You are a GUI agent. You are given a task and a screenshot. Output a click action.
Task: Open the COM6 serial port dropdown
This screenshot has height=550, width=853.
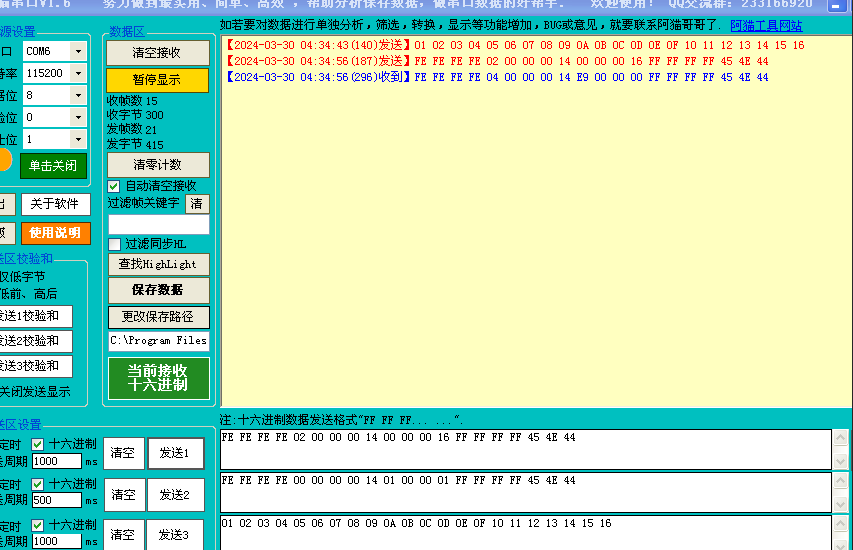(x=78, y=51)
